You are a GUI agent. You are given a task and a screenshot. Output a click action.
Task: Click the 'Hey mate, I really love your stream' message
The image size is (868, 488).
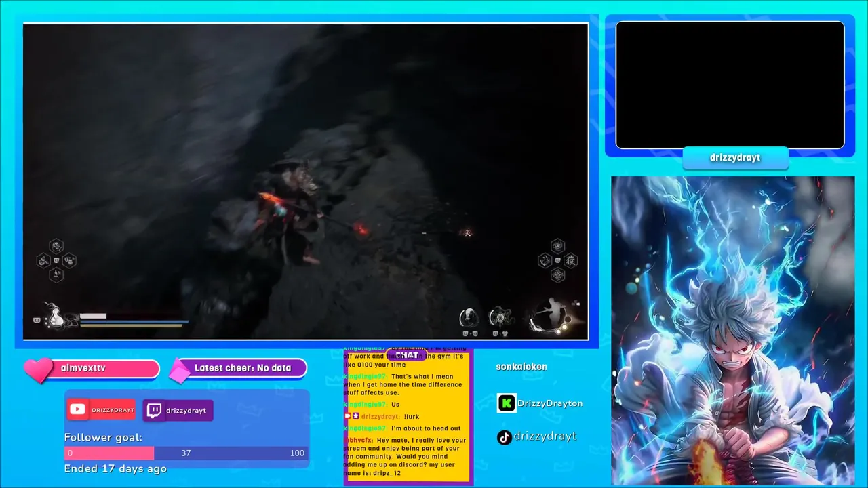click(406, 457)
